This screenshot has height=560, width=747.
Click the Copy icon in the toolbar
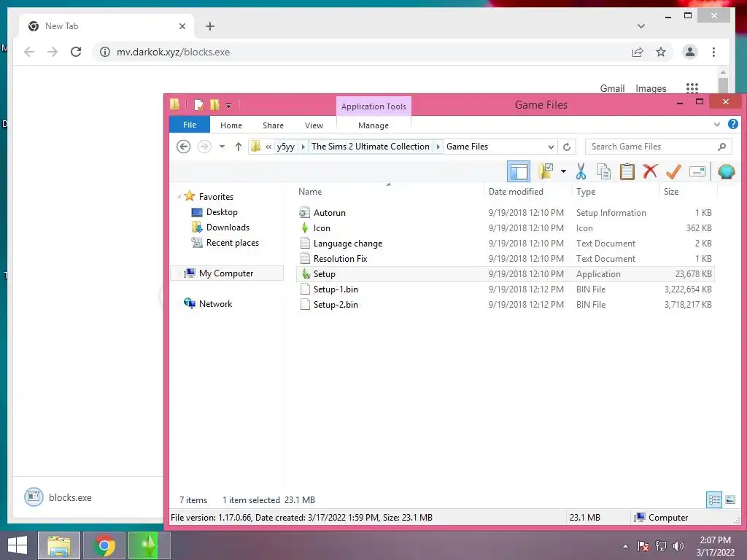[x=603, y=171]
